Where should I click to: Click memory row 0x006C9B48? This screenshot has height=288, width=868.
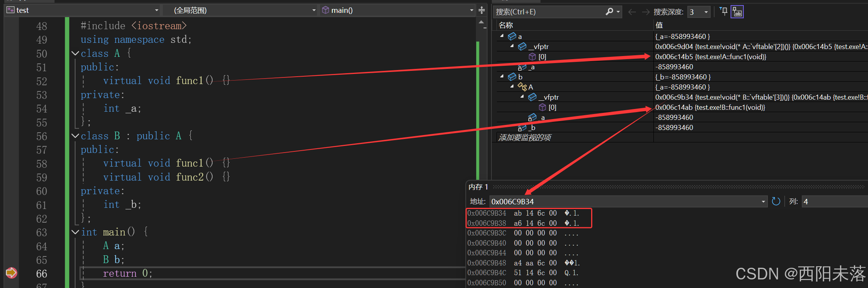523,263
